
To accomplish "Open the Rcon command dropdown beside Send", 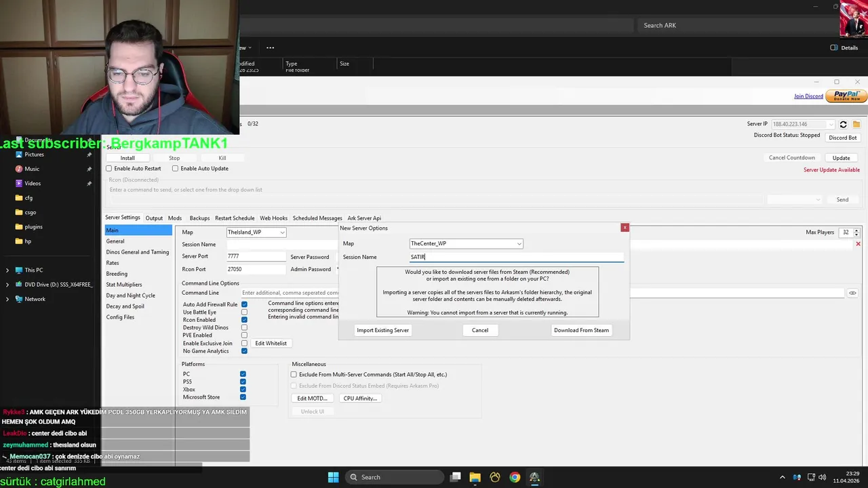I will (818, 200).
